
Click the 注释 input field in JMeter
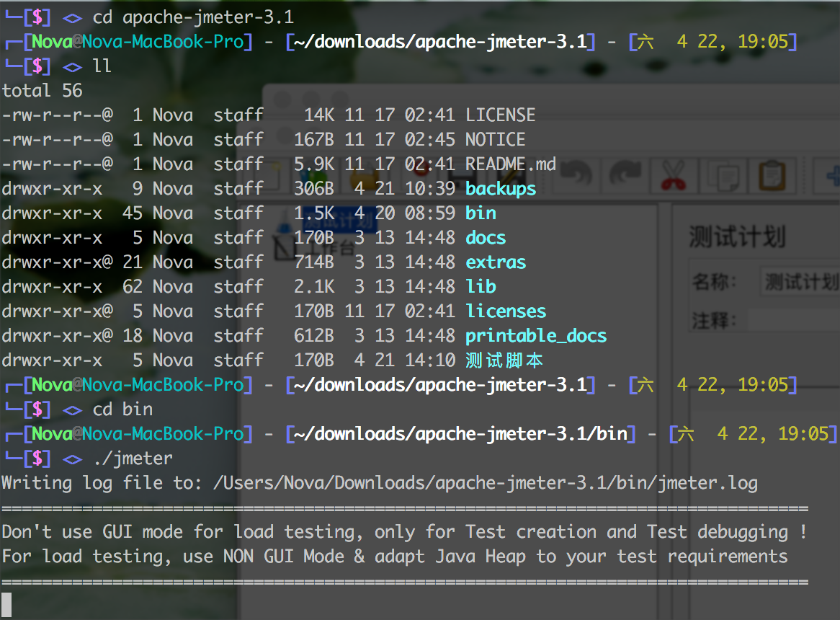[x=793, y=321]
